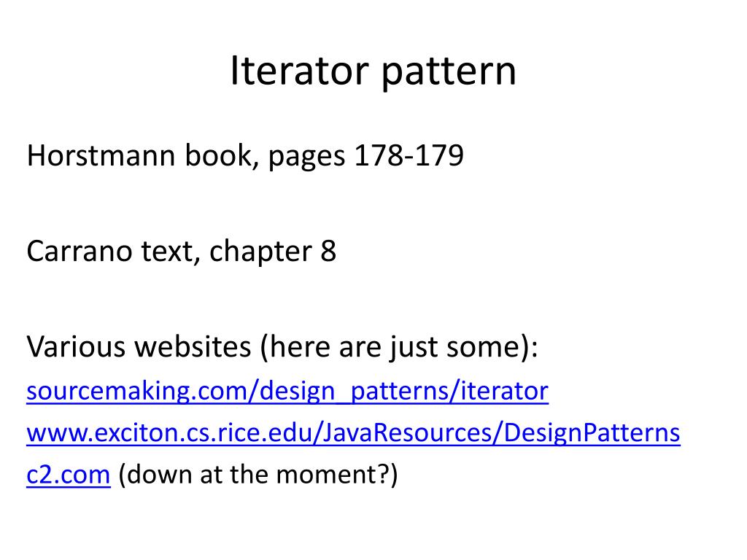
Task: Click the '(down at the moment?)' note
Action: click(x=258, y=475)
